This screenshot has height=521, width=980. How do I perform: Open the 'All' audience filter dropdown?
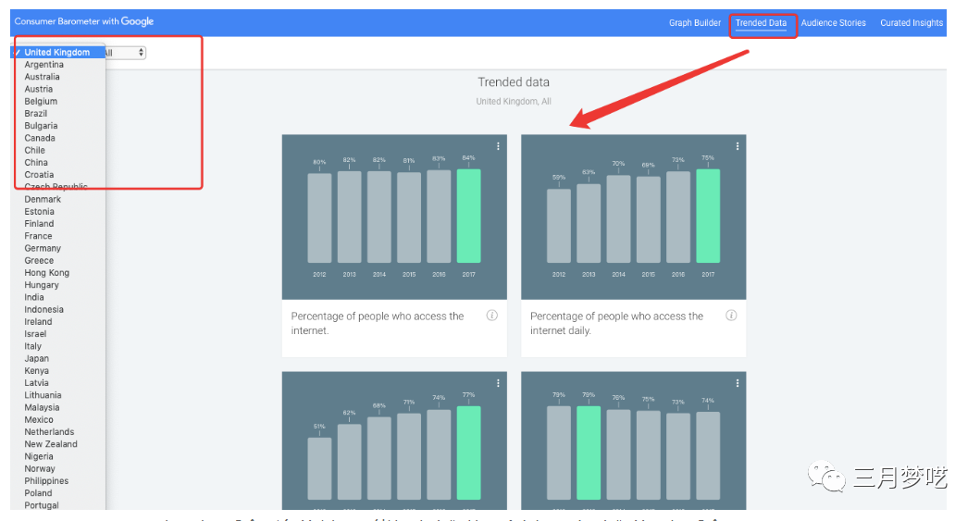tap(125, 53)
